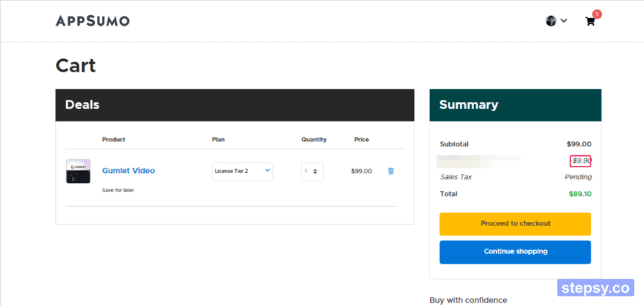Open the user avatar account menu
Viewport: 644px width, 306px height.
pyautogui.click(x=556, y=21)
